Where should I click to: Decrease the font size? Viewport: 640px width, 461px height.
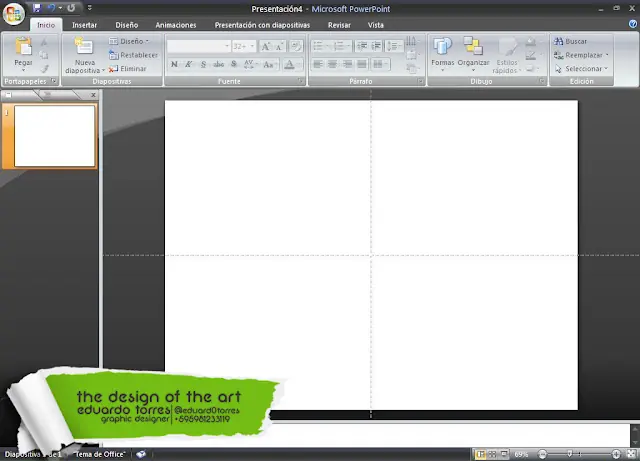(x=279, y=46)
